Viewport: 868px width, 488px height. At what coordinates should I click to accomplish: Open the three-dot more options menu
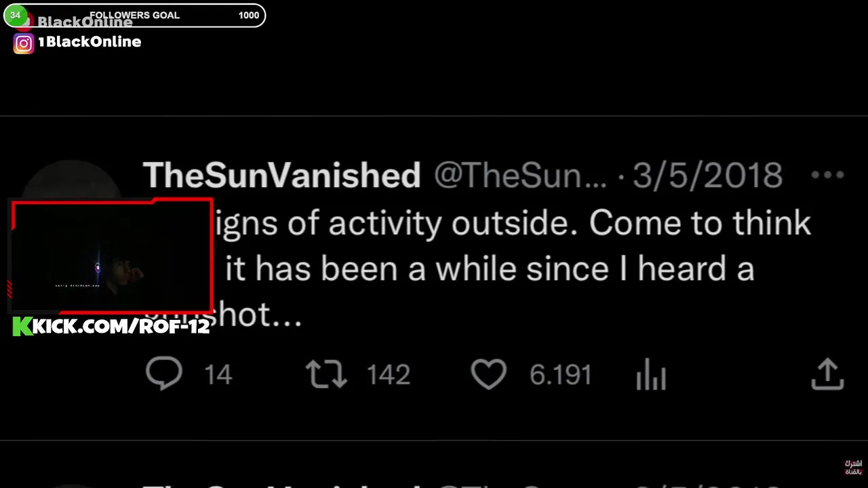coord(827,175)
